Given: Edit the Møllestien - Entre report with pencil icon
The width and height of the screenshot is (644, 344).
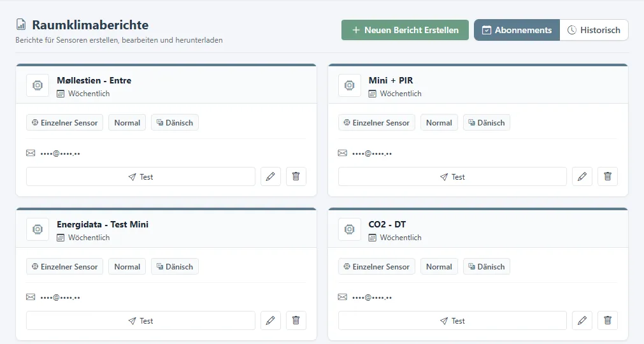Looking at the screenshot, I should tap(270, 176).
